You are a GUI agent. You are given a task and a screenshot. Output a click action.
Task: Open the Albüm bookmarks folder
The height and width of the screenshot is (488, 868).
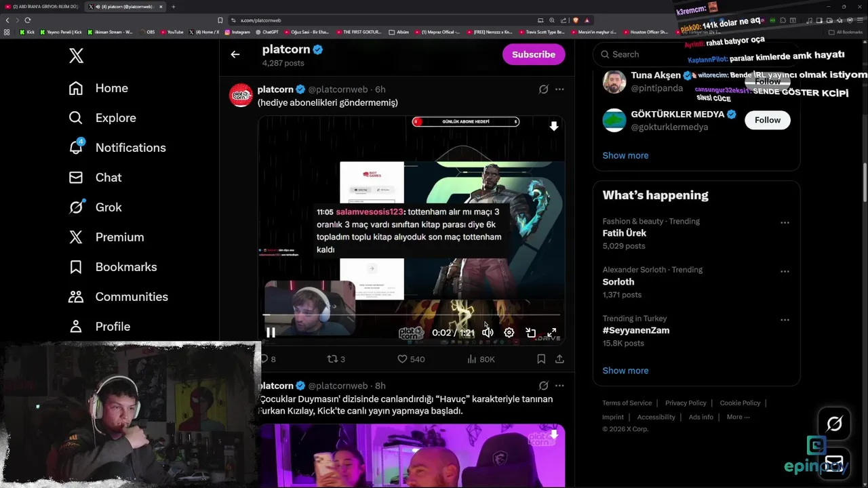pyautogui.click(x=399, y=32)
